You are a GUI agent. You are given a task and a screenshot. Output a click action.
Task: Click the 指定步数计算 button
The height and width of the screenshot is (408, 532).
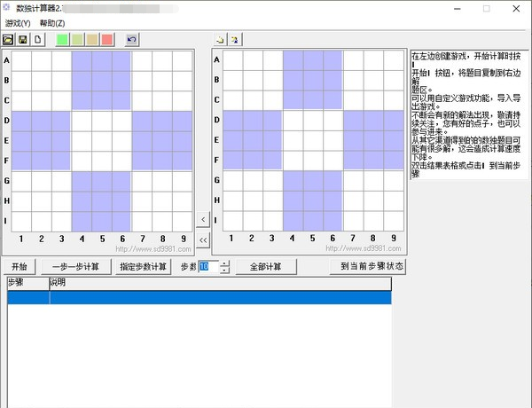click(x=143, y=266)
